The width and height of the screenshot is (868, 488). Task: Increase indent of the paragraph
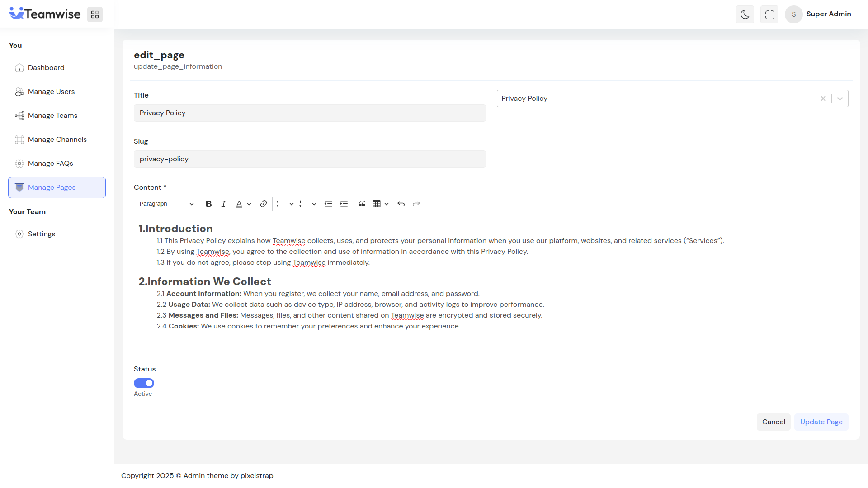pyautogui.click(x=344, y=204)
